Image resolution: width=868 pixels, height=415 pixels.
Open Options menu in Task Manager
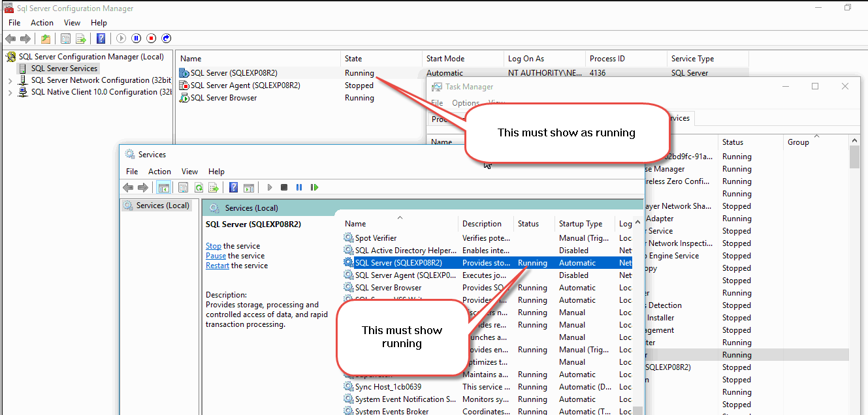(466, 103)
